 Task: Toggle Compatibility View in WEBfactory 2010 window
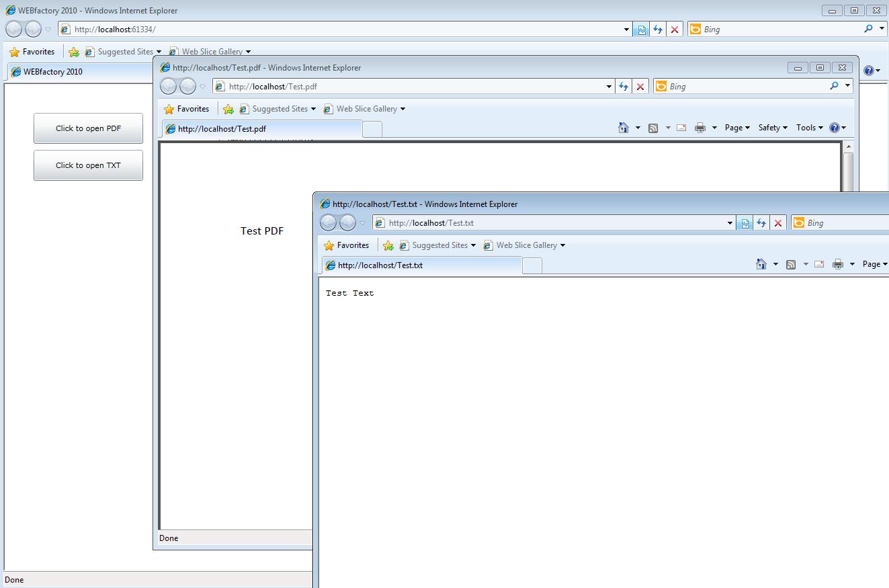641,30
